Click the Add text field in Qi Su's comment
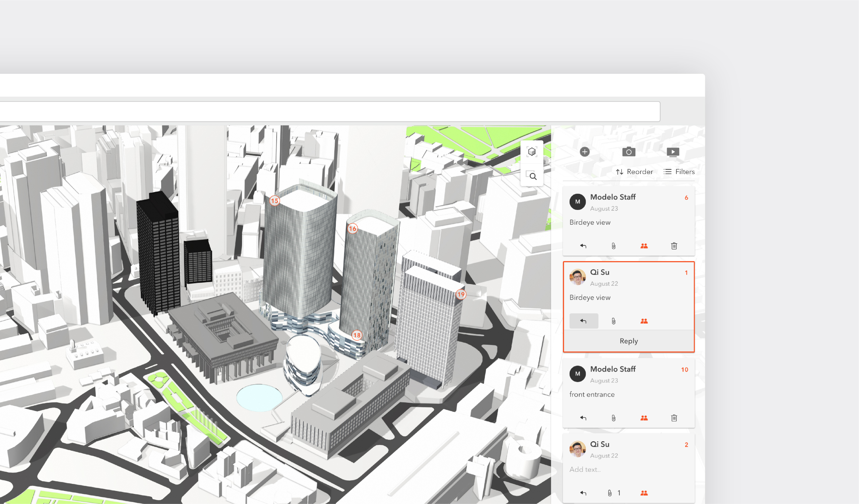The height and width of the screenshot is (504, 859). [x=585, y=469]
